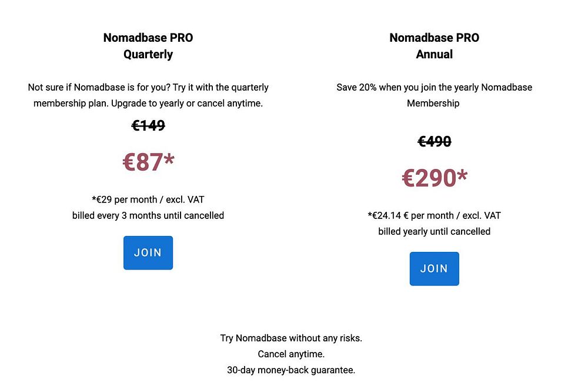Click the €29 per month note

tap(148, 200)
